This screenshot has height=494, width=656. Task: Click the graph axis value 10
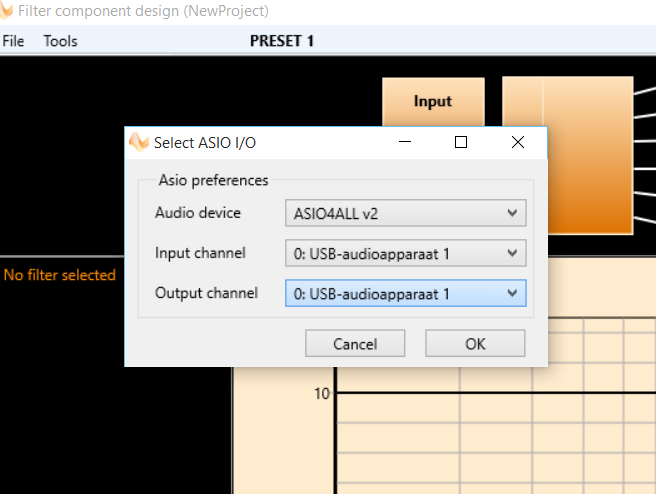(x=322, y=394)
